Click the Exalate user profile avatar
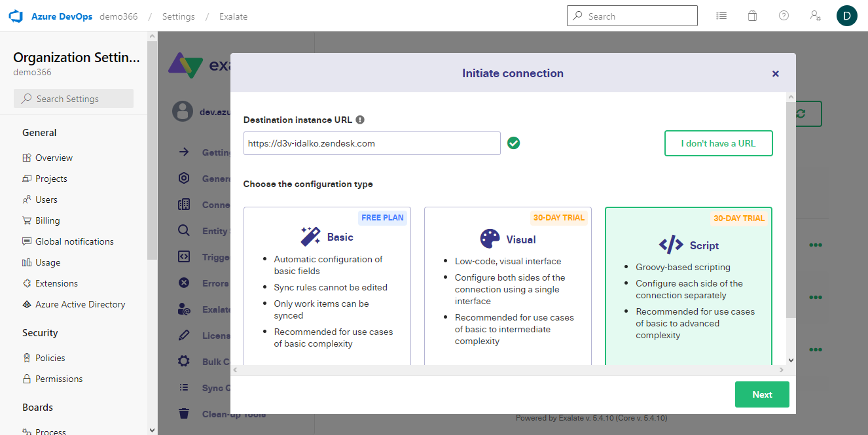The width and height of the screenshot is (868, 435). click(x=183, y=111)
